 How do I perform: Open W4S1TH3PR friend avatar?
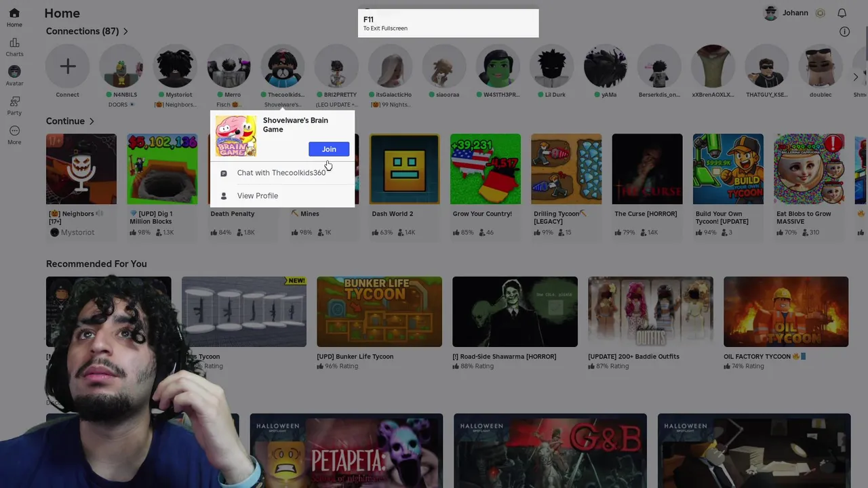point(498,66)
